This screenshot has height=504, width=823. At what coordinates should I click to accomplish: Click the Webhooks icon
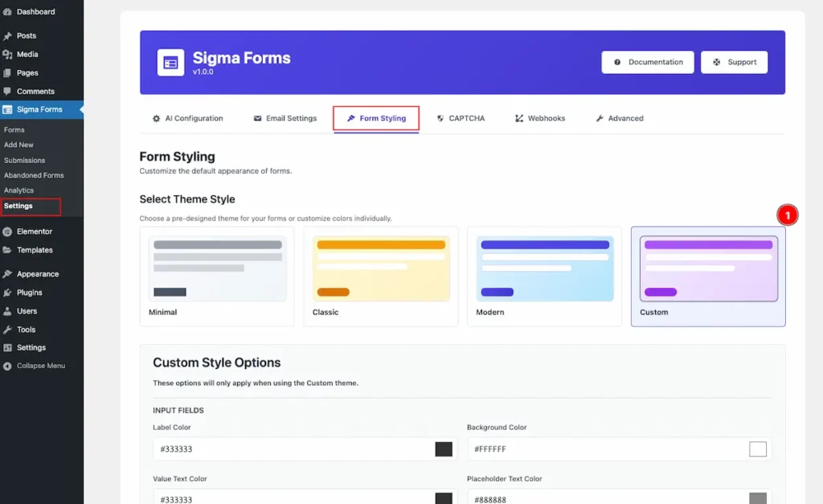(519, 119)
